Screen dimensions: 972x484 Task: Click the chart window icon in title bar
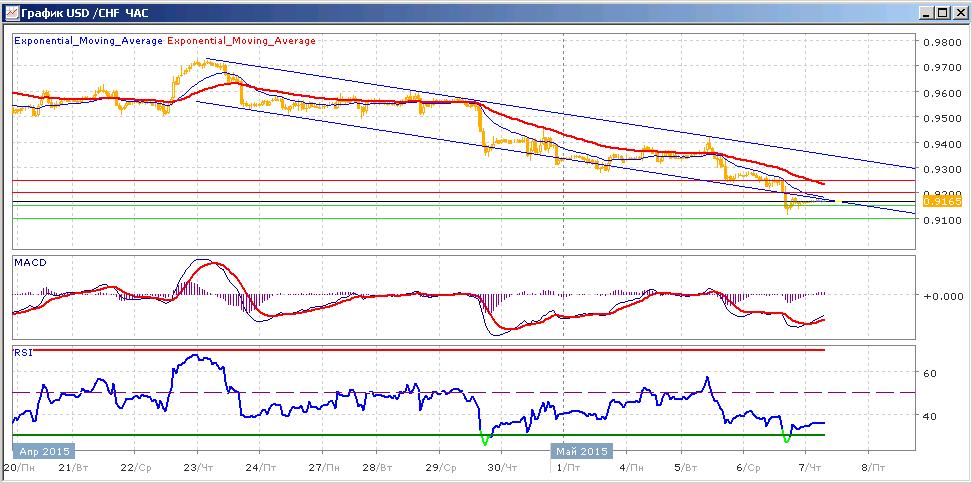[11, 12]
